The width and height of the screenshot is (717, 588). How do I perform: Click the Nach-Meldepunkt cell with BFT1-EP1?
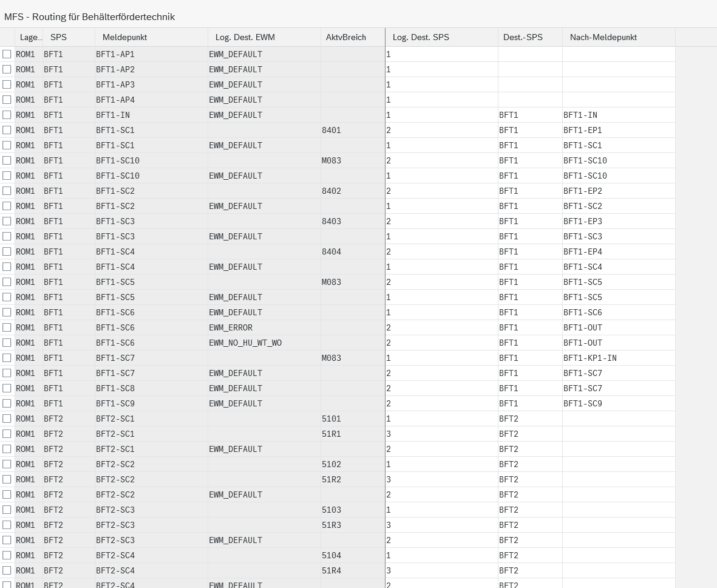pyautogui.click(x=619, y=130)
